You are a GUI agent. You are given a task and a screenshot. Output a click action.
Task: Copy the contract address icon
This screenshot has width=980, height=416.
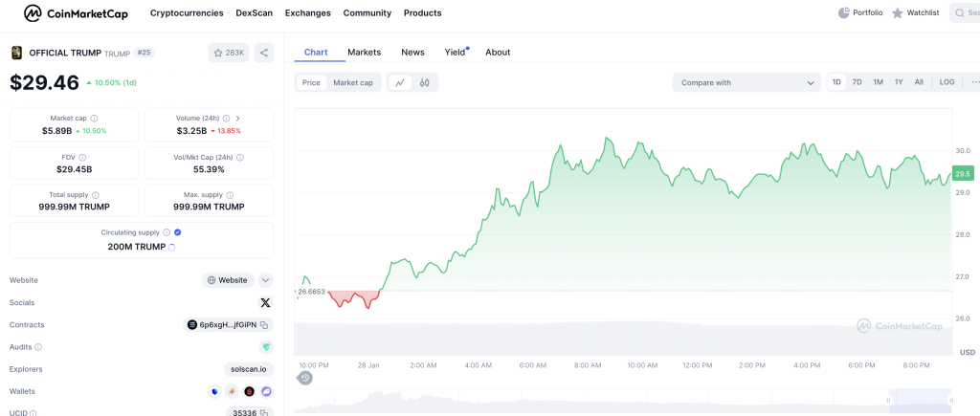coord(264,325)
